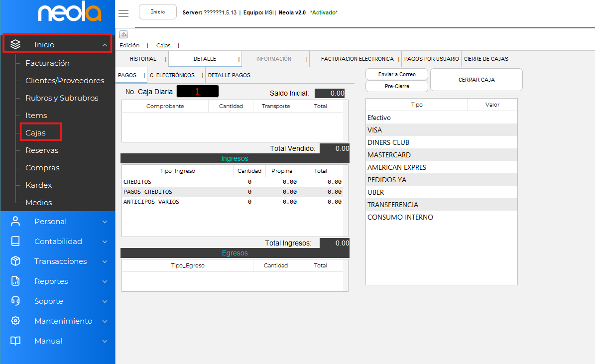
Task: Click the Soporte headset icon
Action: 15,301
